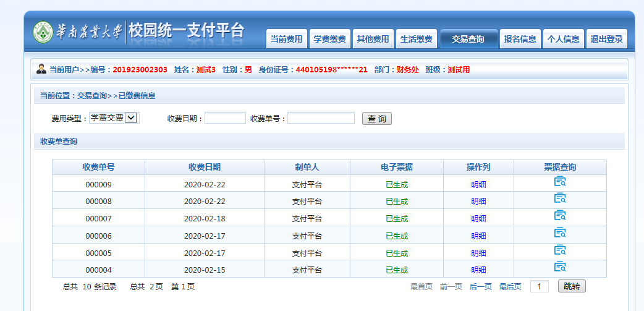Click receipt number 000007 cell
Viewport: 644px width, 311px height.
tap(98, 218)
